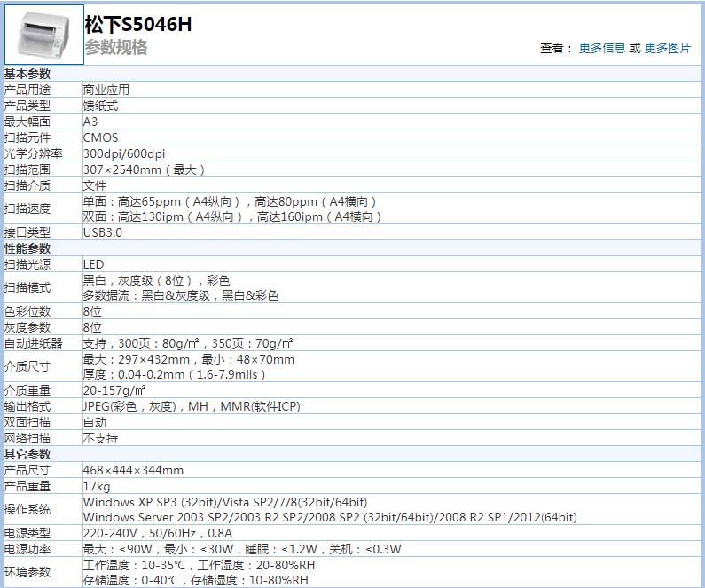Click the 工作温度：10-35℃ environment line
This screenshot has height=588, width=705.
(x=200, y=565)
